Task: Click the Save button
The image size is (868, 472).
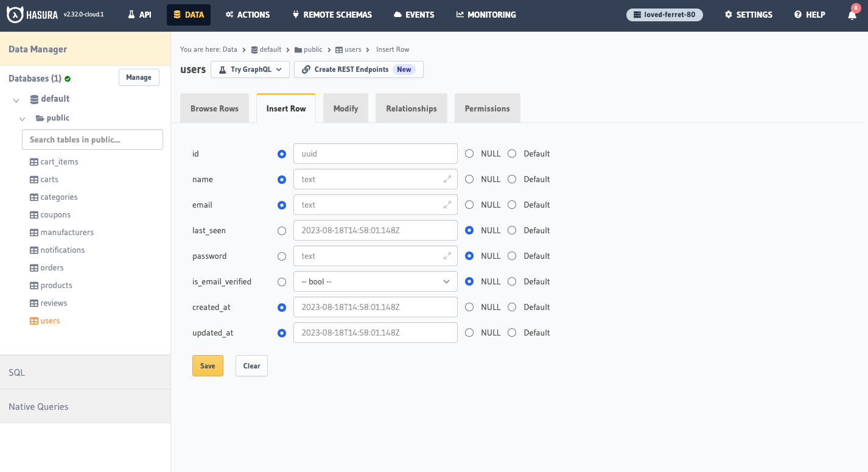Action: click(208, 366)
